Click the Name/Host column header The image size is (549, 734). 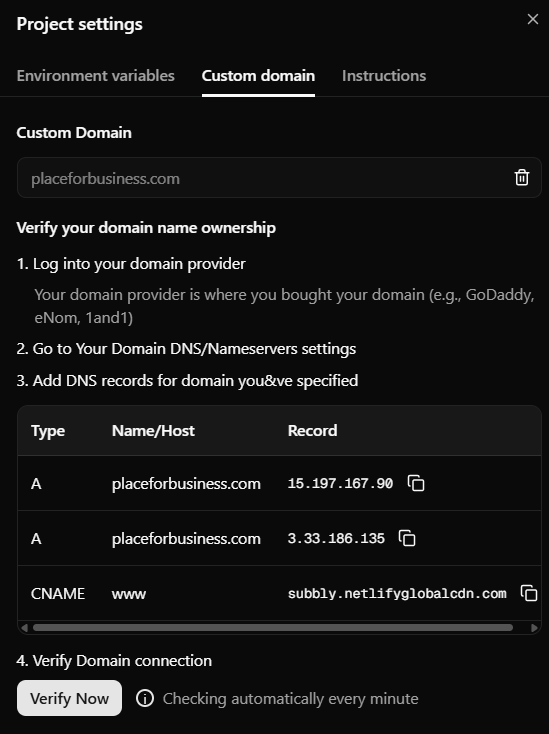153,431
